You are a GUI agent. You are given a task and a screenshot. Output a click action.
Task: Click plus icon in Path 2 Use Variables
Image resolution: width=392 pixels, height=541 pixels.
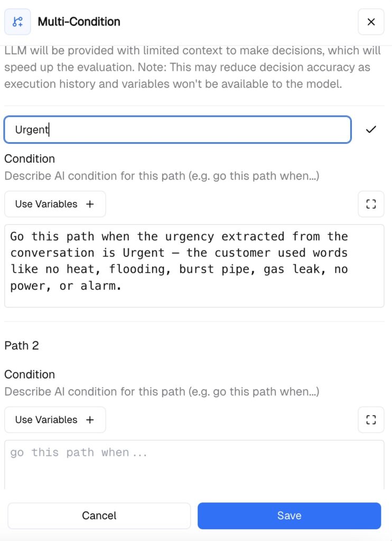point(90,419)
